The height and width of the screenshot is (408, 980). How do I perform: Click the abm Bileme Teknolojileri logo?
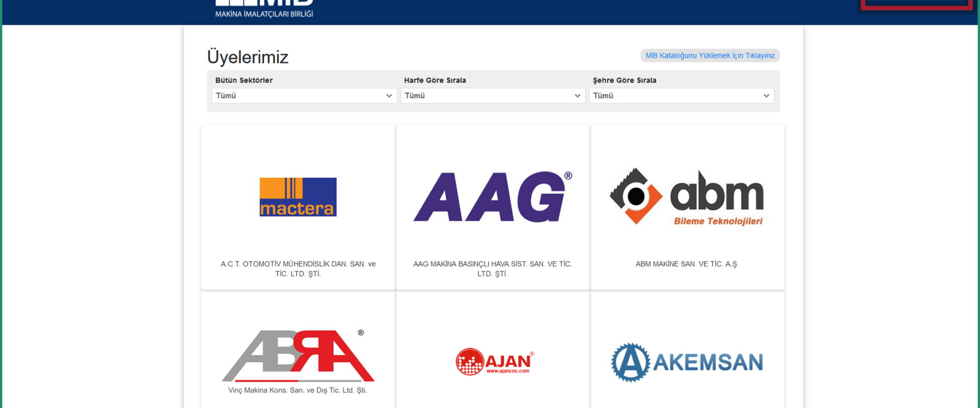tap(687, 197)
